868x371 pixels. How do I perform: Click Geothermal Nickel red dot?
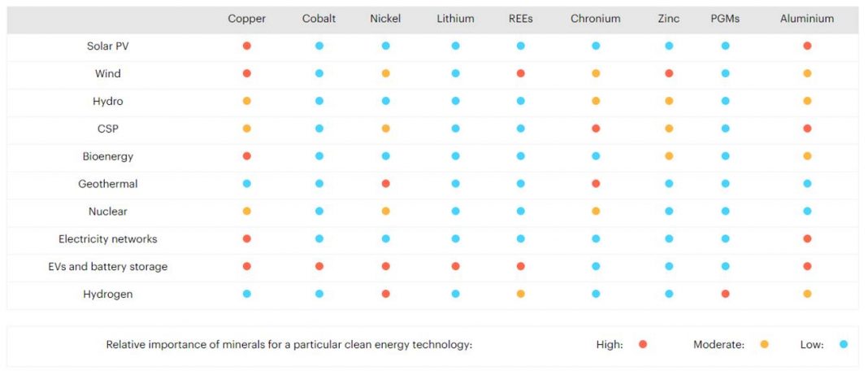point(385,184)
